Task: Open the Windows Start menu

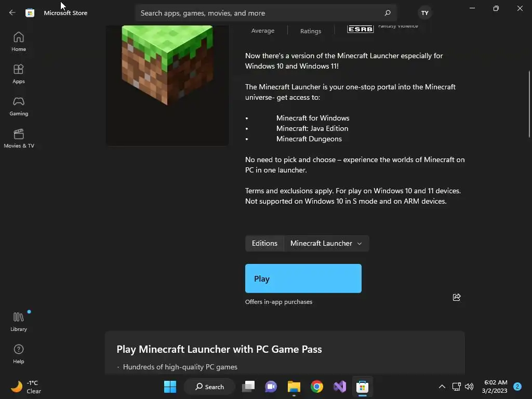Action: [x=170, y=387]
